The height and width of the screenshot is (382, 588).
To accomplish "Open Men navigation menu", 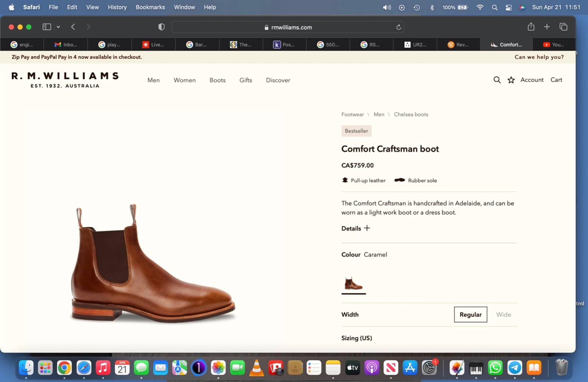I will click(x=154, y=80).
